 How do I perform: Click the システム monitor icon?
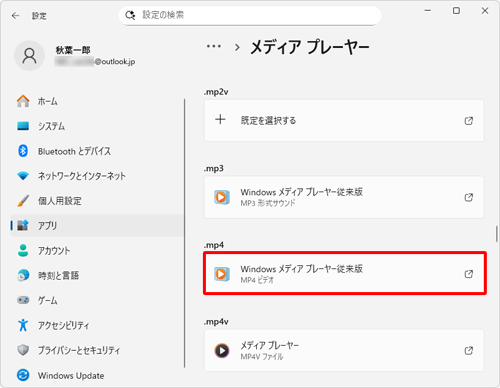23,126
